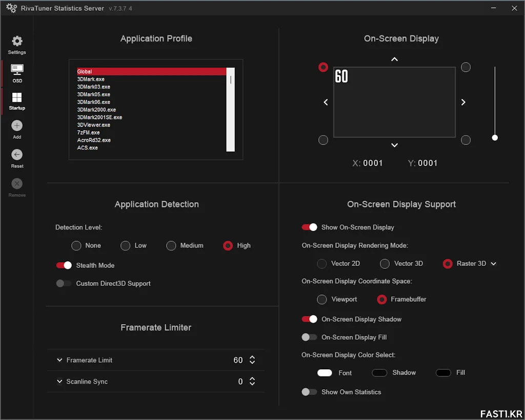Click the OSD preview area showing 60
525x420 pixels.
tap(394, 102)
